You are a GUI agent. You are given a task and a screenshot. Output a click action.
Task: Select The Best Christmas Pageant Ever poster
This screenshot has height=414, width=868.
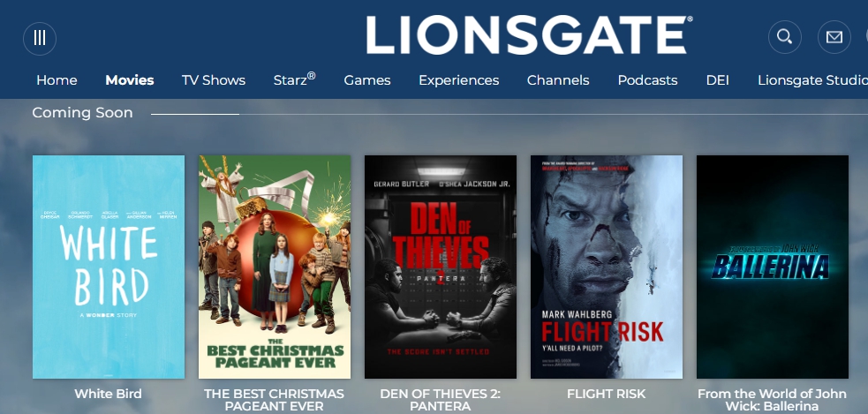click(275, 267)
